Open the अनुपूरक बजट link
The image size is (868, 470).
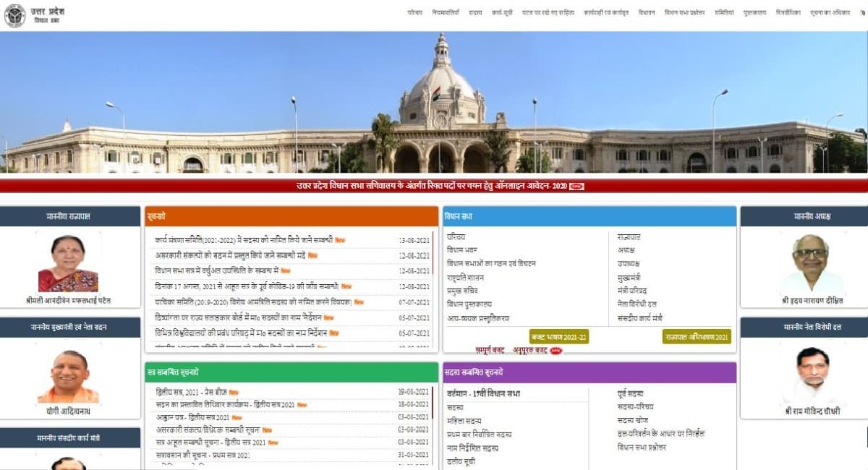(530, 351)
